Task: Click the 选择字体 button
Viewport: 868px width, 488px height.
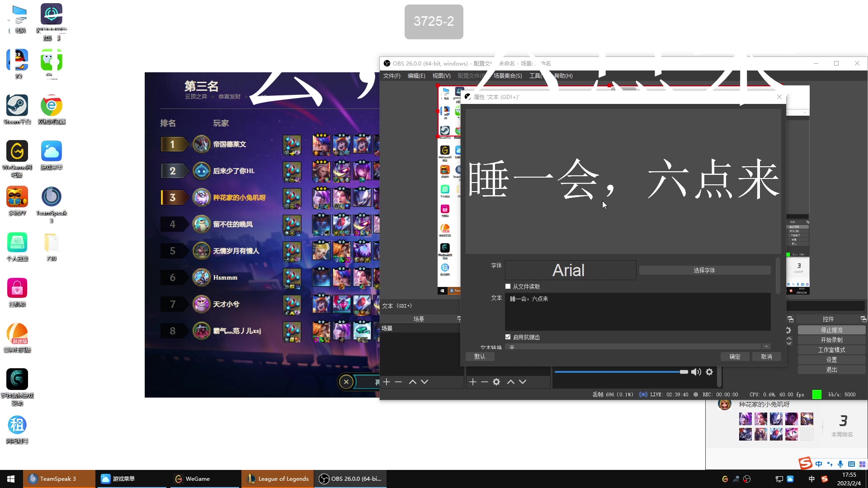Action: click(704, 270)
